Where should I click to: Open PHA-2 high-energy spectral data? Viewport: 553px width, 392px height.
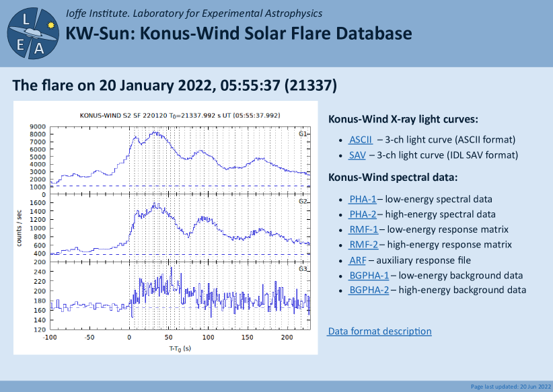pyautogui.click(x=363, y=214)
